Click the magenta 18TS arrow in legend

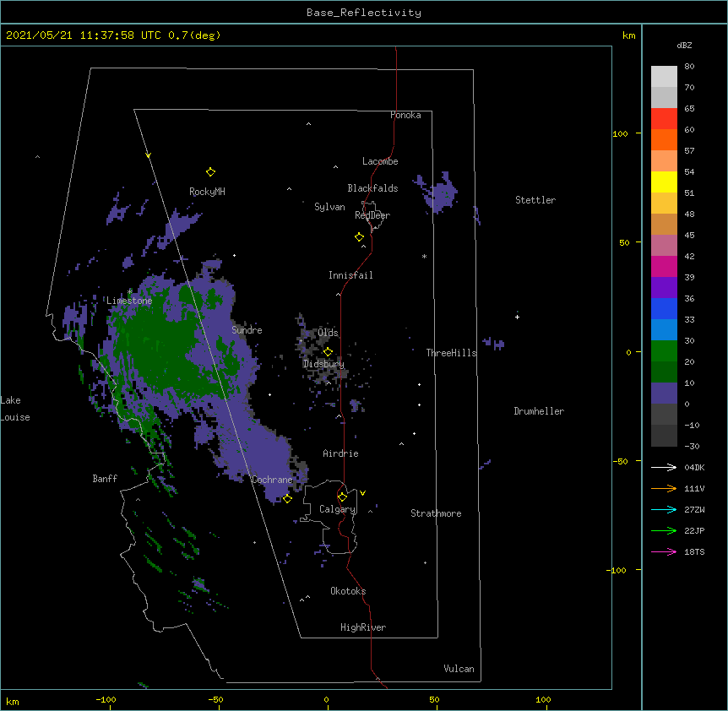pyautogui.click(x=664, y=551)
